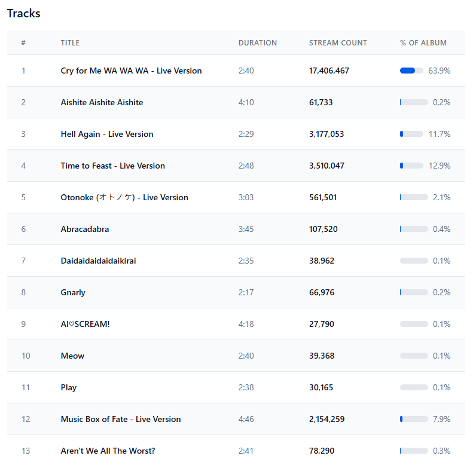The height and width of the screenshot is (471, 476).
Task: Click duration 2:17
Action: click(246, 292)
